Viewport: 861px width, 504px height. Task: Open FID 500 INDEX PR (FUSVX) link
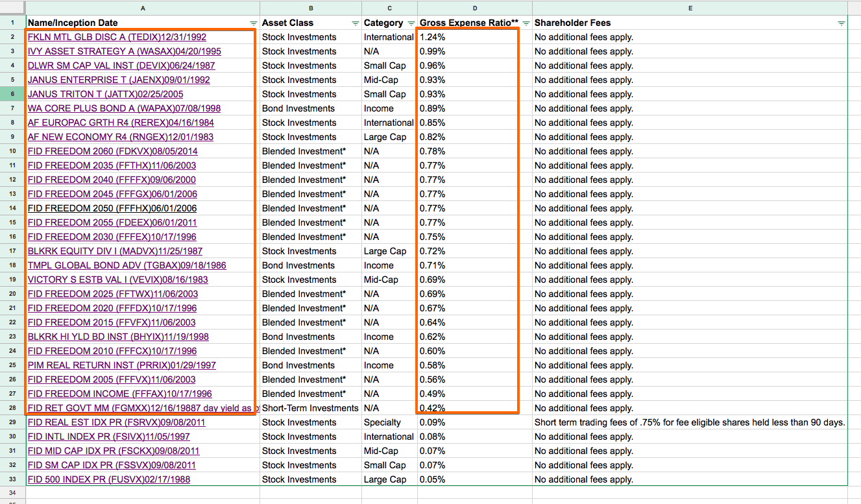click(109, 479)
